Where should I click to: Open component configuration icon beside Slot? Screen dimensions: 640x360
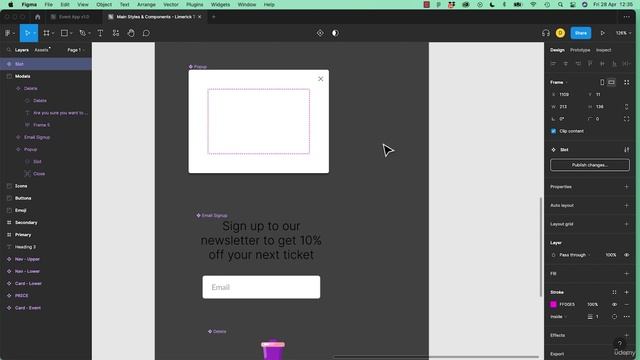point(627,150)
